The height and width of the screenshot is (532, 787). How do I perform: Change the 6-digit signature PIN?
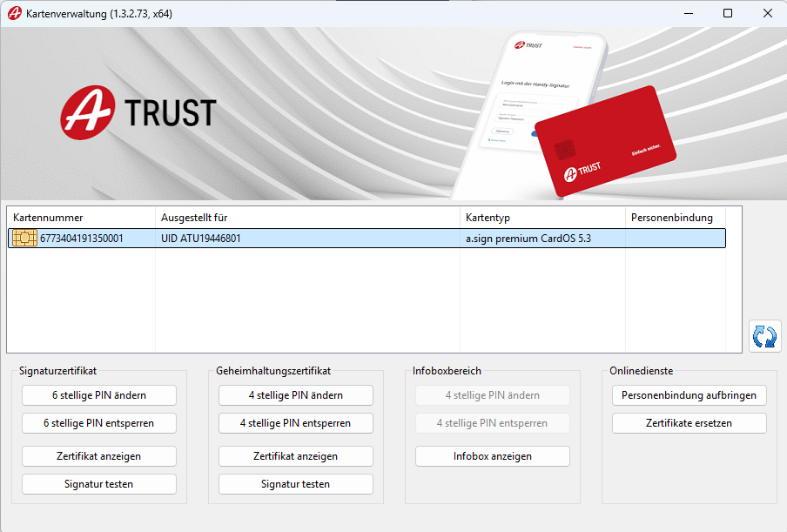(99, 395)
